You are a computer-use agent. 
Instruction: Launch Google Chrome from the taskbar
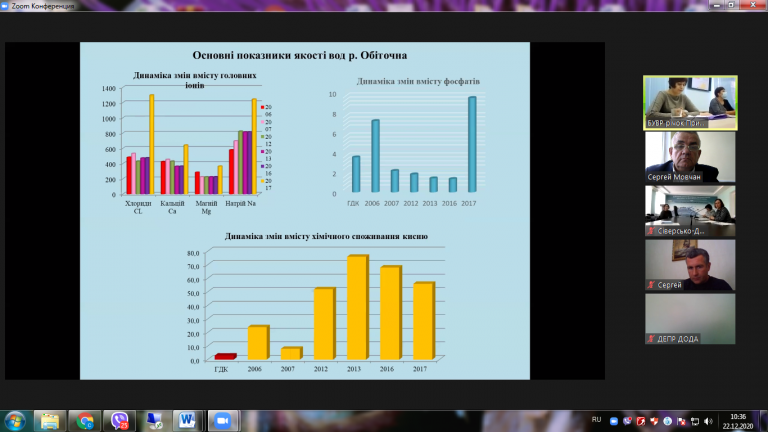(x=85, y=421)
